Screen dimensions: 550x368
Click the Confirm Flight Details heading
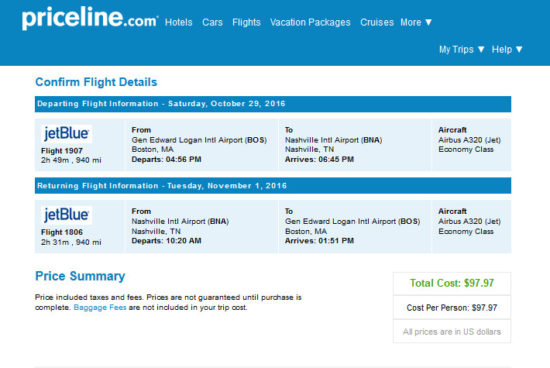click(96, 82)
